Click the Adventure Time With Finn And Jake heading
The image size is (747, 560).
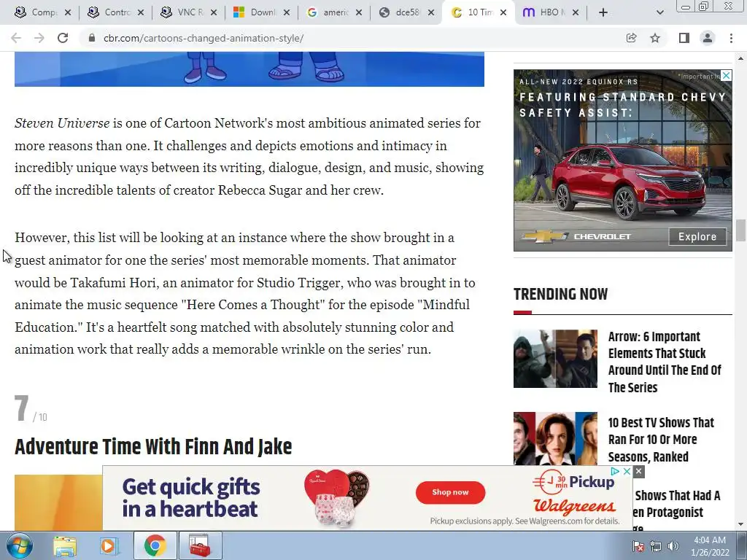point(153,447)
